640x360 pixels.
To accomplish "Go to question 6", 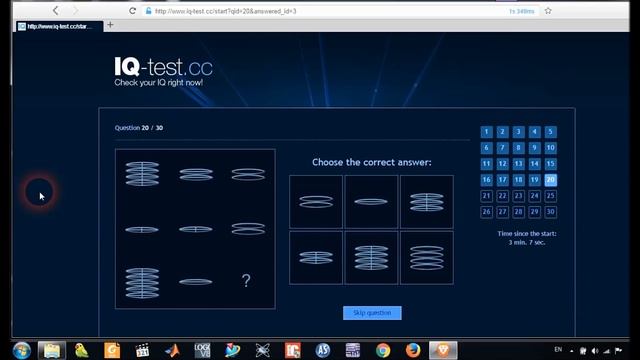I will (x=486, y=148).
